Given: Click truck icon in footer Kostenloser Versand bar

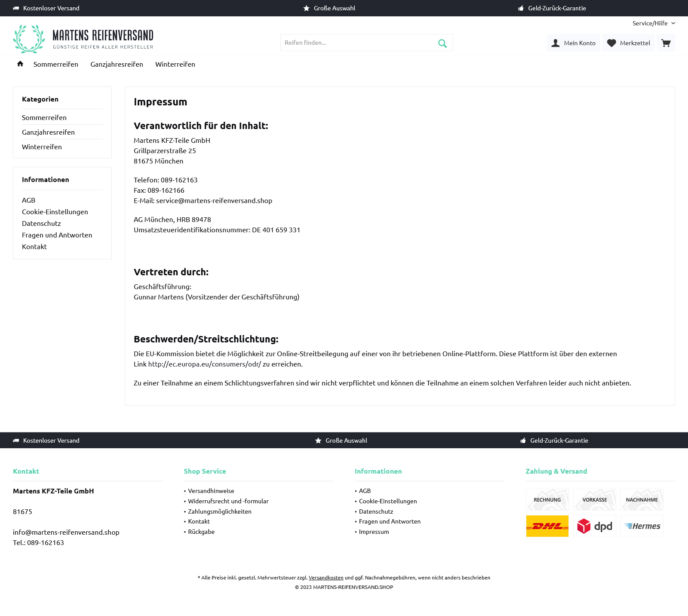Looking at the screenshot, I should pyautogui.click(x=16, y=440).
